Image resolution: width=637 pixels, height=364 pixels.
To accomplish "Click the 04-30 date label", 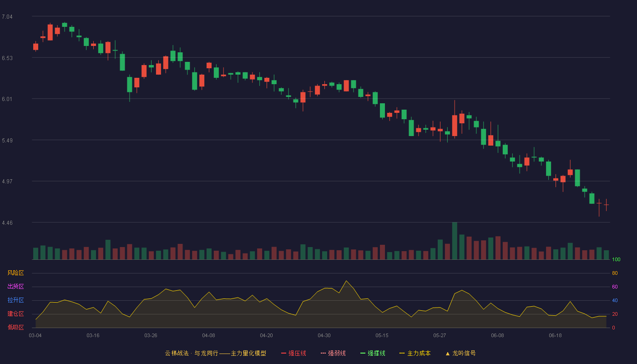I will [x=324, y=335].
